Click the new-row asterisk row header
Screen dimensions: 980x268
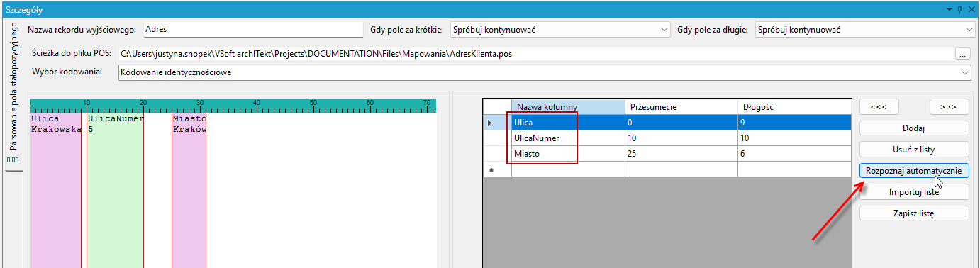(497, 169)
